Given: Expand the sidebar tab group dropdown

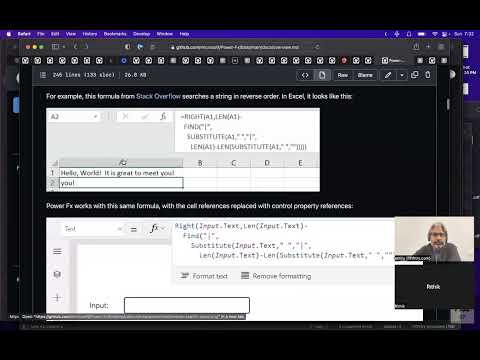Looking at the screenshot, I should (64, 47).
